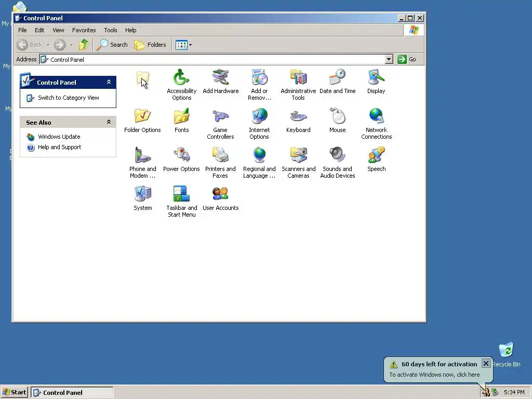532x399 pixels.
Task: Click the Up folder toolbar icon
Action: [x=84, y=45]
